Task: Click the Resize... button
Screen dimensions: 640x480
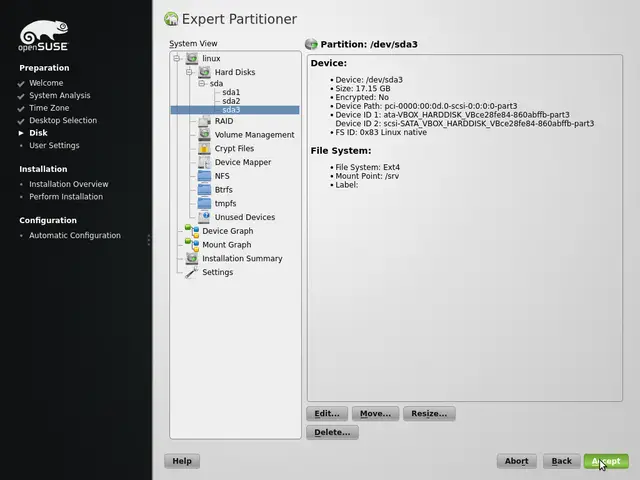Action: tap(429, 413)
